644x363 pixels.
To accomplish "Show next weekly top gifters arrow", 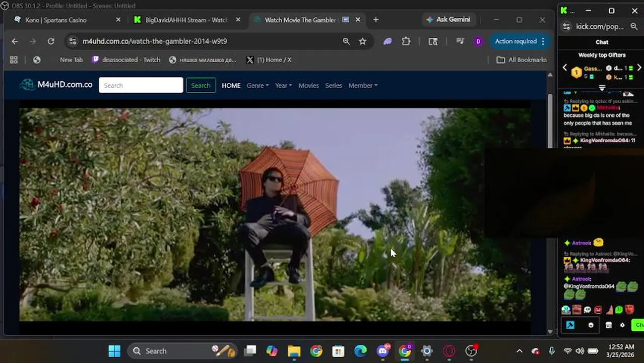I will tap(639, 68).
